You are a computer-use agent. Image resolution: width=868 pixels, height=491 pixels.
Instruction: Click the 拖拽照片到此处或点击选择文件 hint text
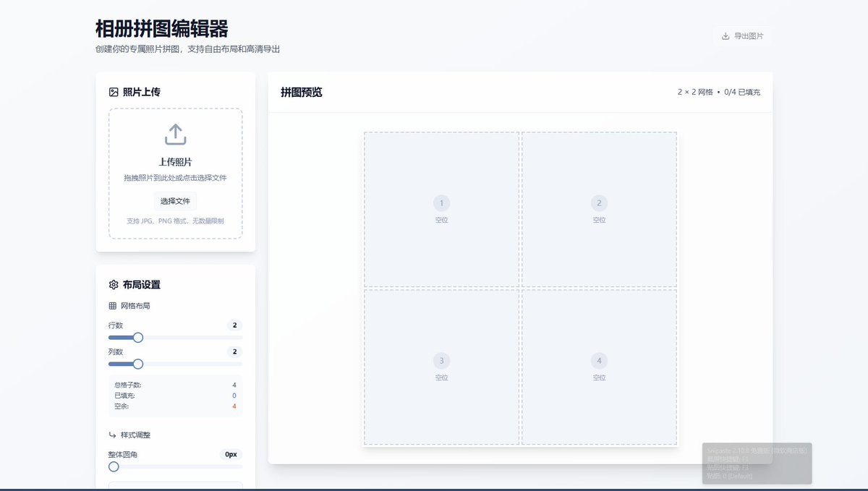[175, 178]
